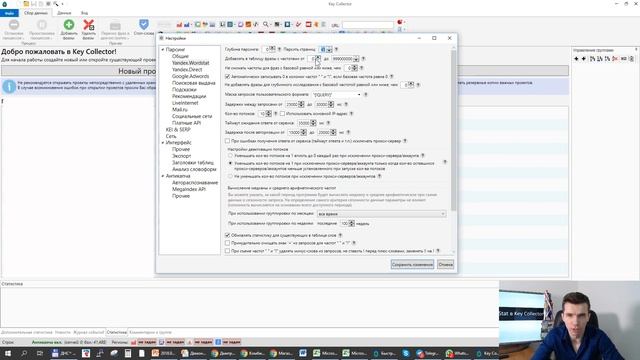Screen dimensions: 640x360
Task: Click the taskbar search icon
Action: pyautogui.click(x=24, y=353)
